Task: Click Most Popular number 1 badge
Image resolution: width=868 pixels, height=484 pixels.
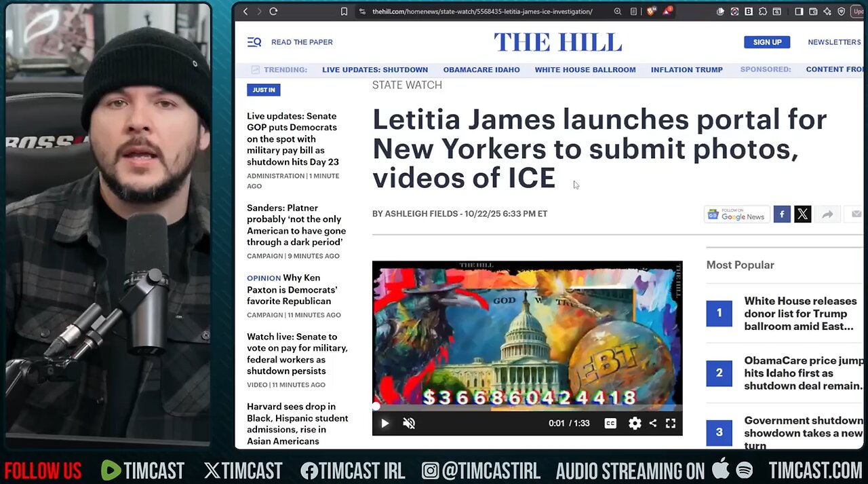Action: pyautogui.click(x=719, y=314)
